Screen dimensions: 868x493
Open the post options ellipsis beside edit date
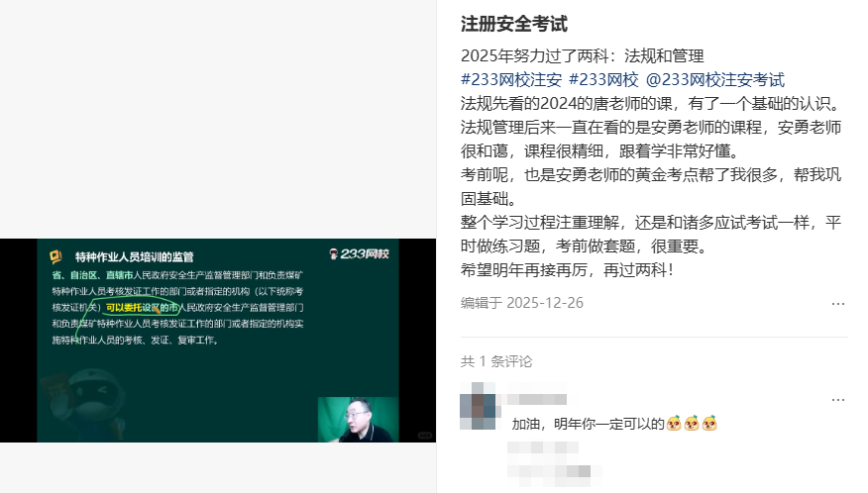(837, 303)
